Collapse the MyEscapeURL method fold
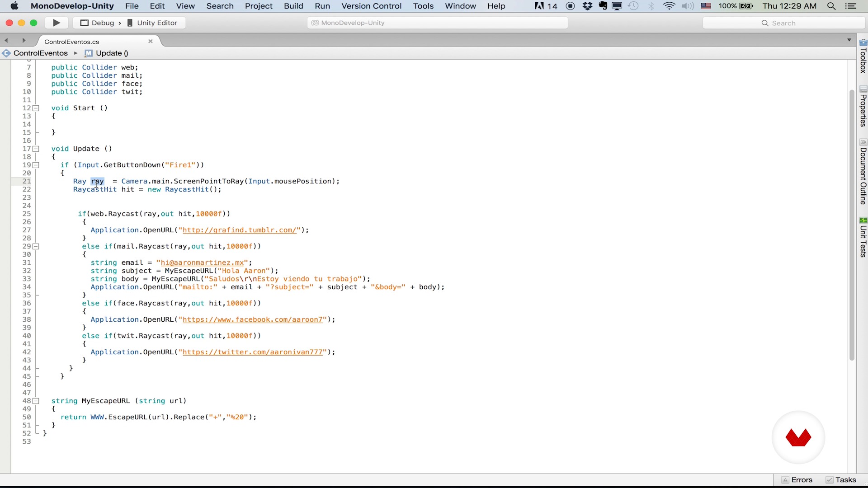Viewport: 868px width, 488px height. pyautogui.click(x=36, y=401)
